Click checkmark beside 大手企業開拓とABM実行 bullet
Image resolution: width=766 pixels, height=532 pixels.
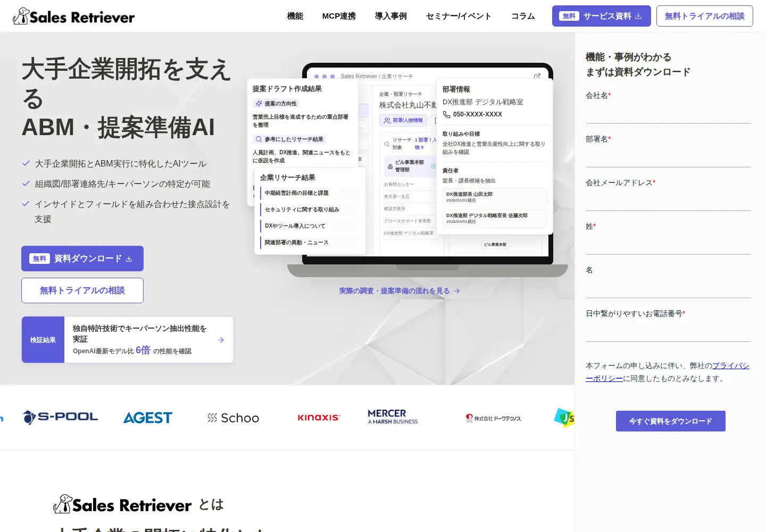point(26,163)
